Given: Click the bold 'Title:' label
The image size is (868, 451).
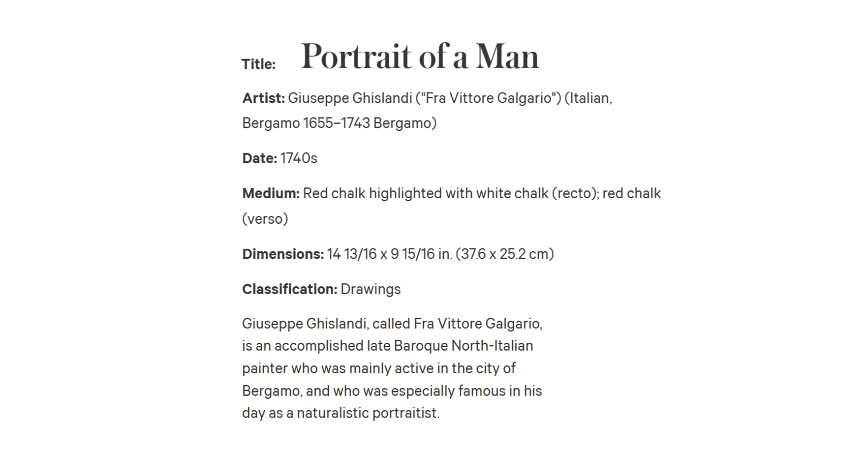Looking at the screenshot, I should [x=258, y=64].
